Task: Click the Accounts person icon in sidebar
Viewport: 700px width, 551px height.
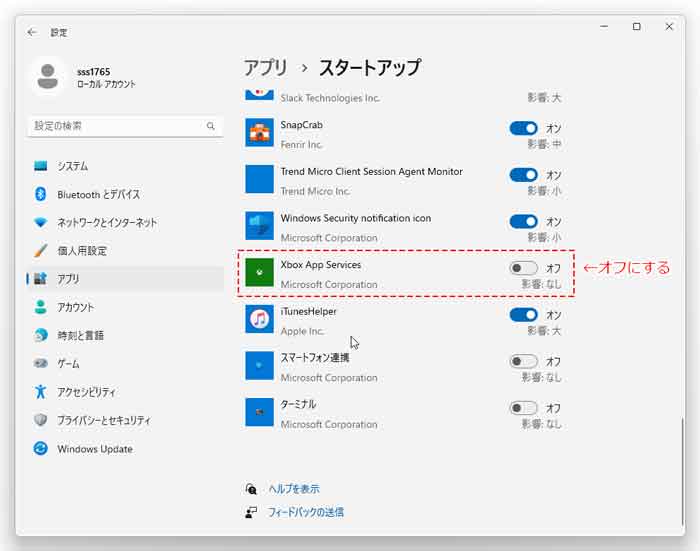Action: click(x=41, y=307)
